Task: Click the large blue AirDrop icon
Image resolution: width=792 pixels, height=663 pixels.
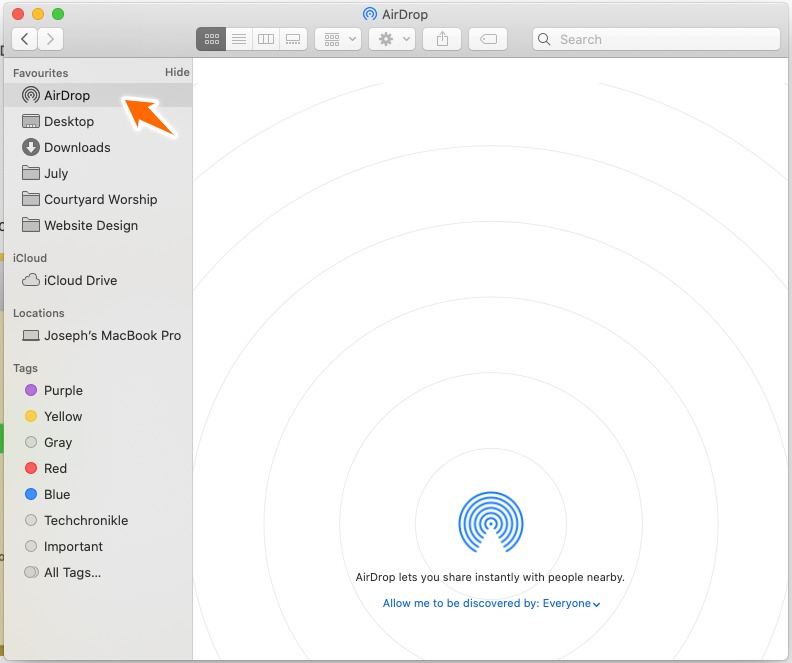Action: click(490, 523)
